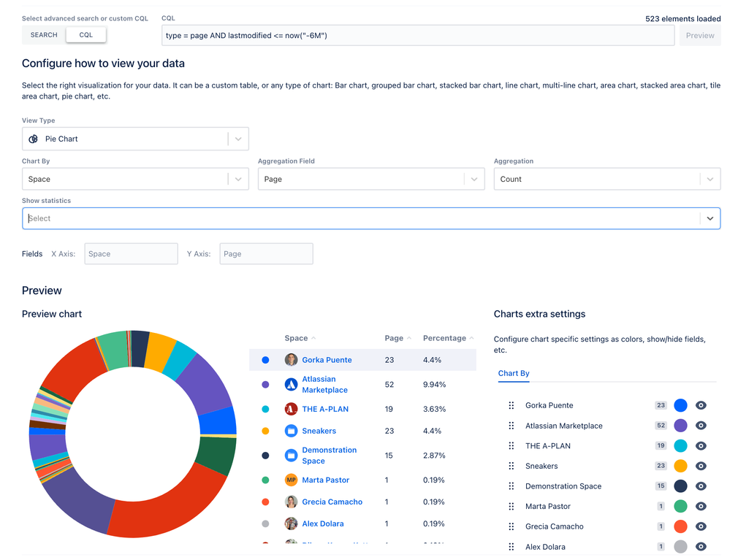Click THE A-PLAN space logo icon
The width and height of the screenshot is (730, 560).
(x=291, y=409)
